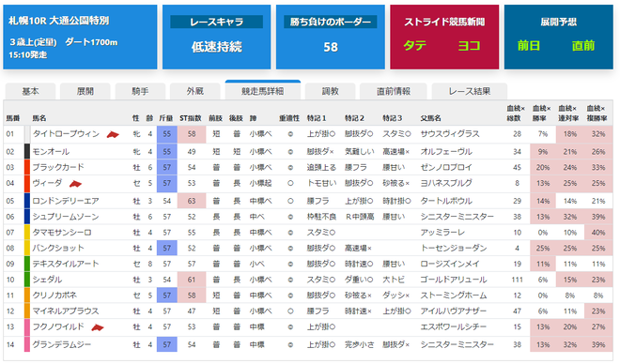Click the 血統×複勝率 column header

tap(597, 113)
